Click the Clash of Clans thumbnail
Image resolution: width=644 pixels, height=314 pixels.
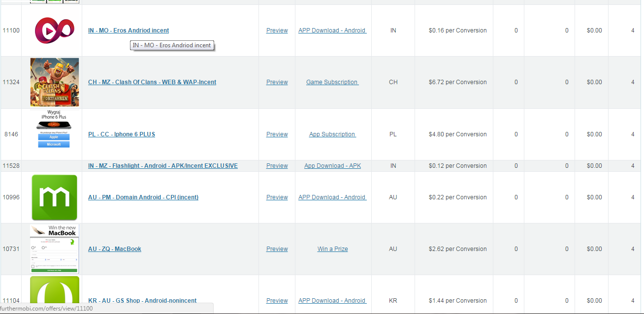coord(54,82)
